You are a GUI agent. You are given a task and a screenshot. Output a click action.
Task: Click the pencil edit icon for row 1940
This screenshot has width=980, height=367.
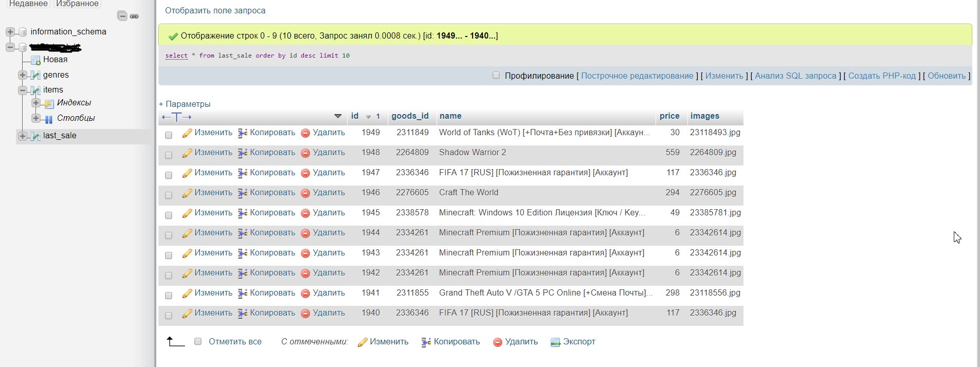point(187,314)
